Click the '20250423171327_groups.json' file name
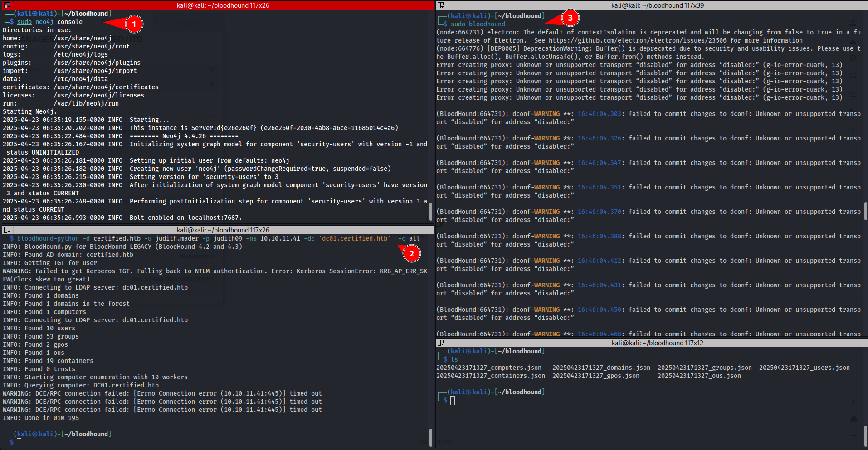Viewport: 868px width, 450px height. 705,368
